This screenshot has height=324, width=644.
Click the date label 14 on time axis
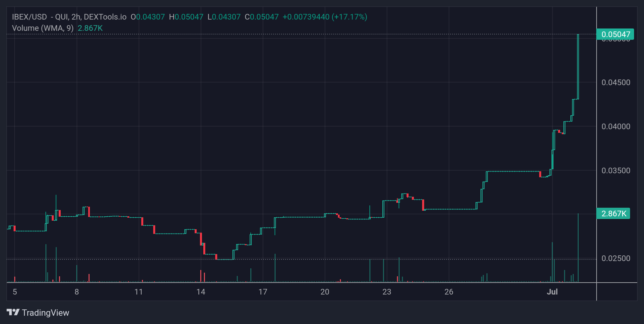coord(201,292)
